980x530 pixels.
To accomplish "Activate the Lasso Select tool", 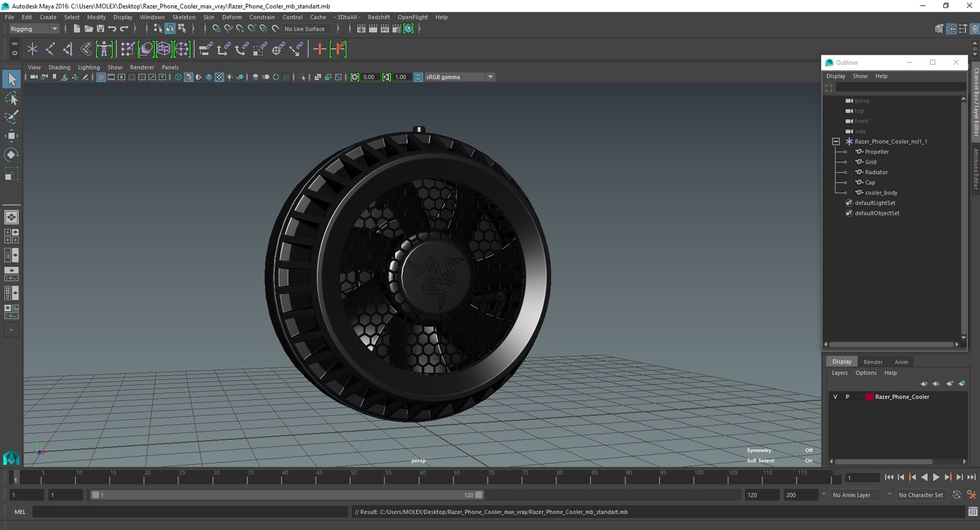I will pos(11,98).
